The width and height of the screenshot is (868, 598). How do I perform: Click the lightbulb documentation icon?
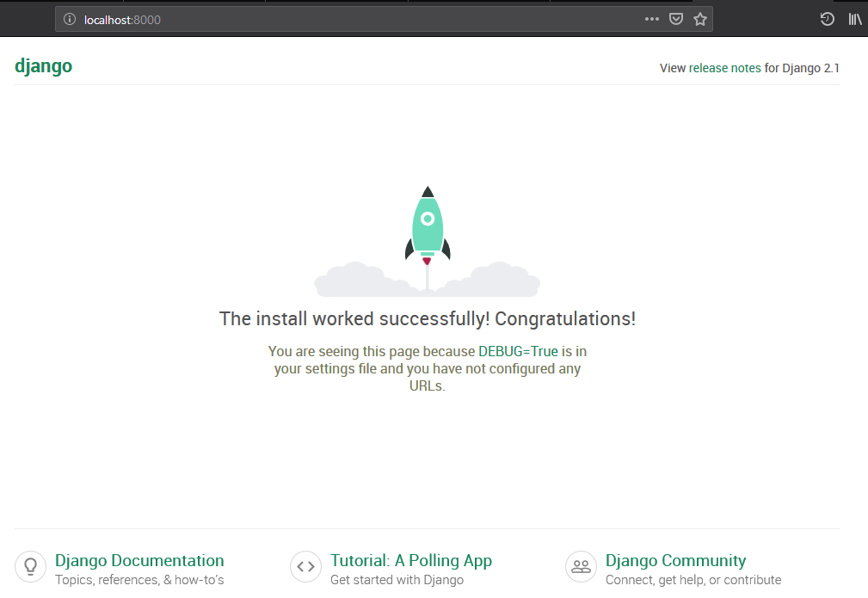coord(31,567)
